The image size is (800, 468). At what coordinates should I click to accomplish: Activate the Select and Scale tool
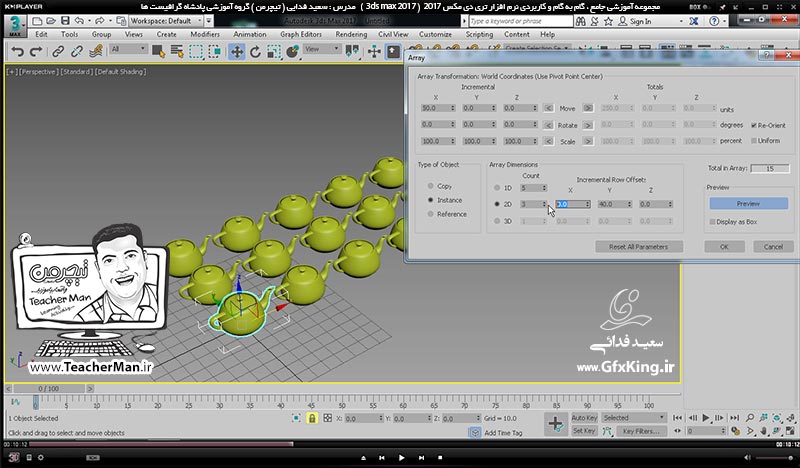[x=274, y=52]
